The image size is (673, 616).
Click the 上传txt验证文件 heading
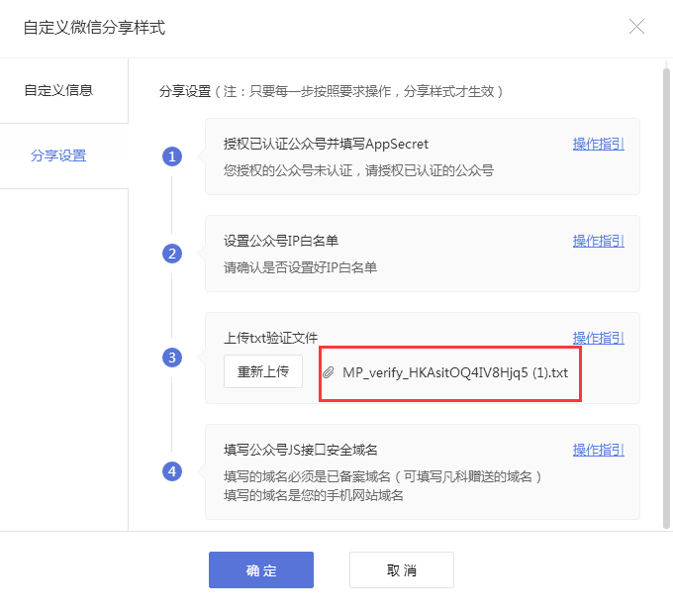tap(271, 338)
